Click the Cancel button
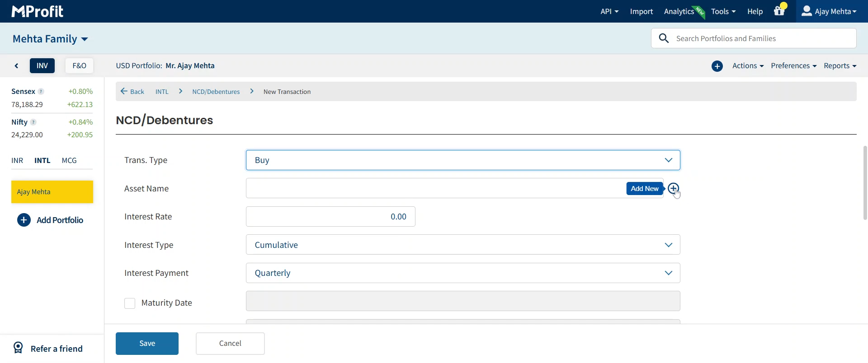 pos(230,344)
